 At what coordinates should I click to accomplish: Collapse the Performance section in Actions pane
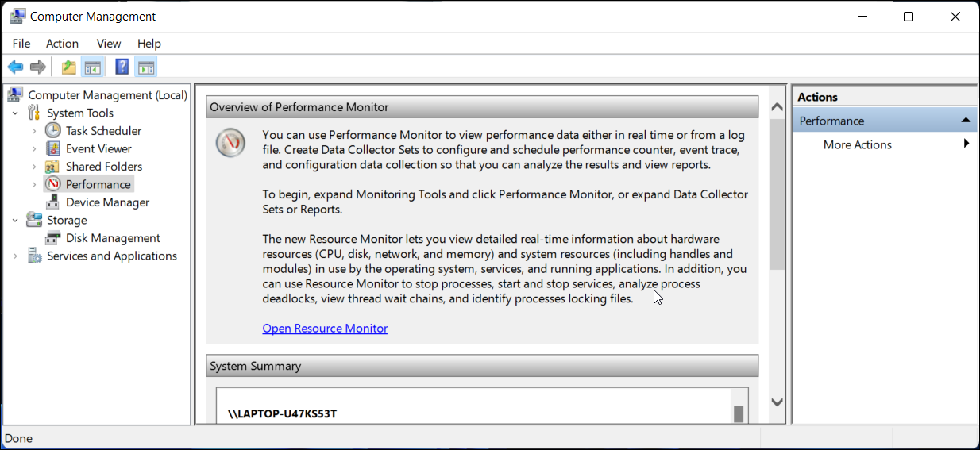point(966,121)
